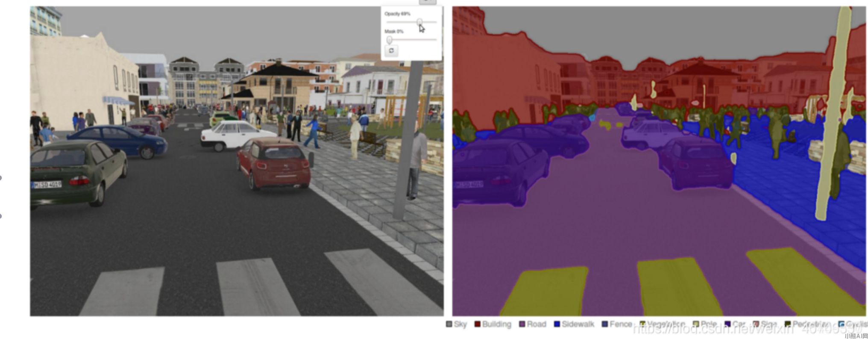Click the Car legend color swatch

(727, 324)
